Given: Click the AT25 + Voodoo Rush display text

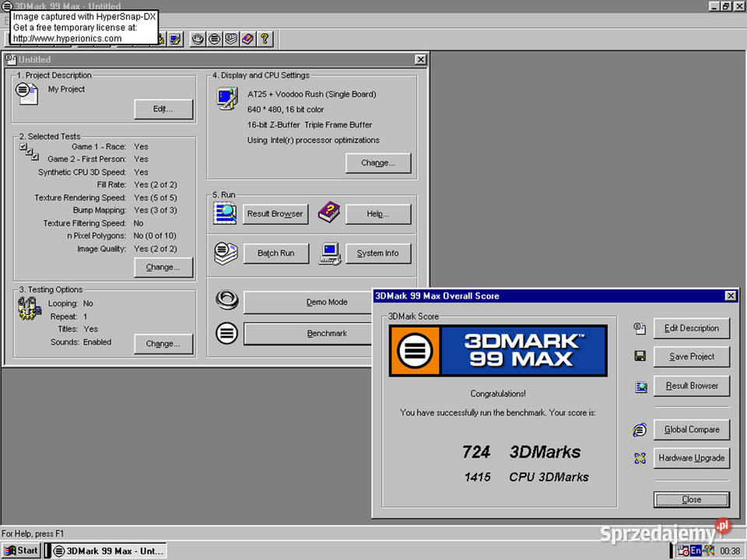Looking at the screenshot, I should (311, 94).
